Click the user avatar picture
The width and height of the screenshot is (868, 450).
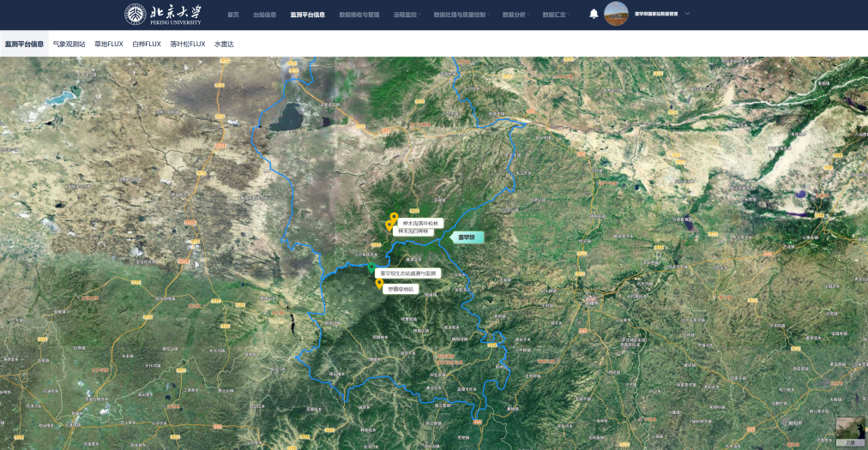pos(616,14)
